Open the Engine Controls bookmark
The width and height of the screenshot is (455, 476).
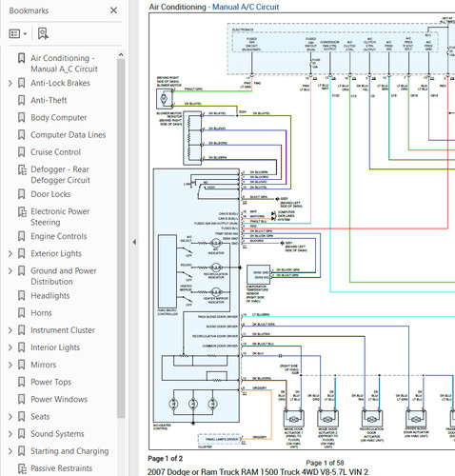pyautogui.click(x=59, y=236)
